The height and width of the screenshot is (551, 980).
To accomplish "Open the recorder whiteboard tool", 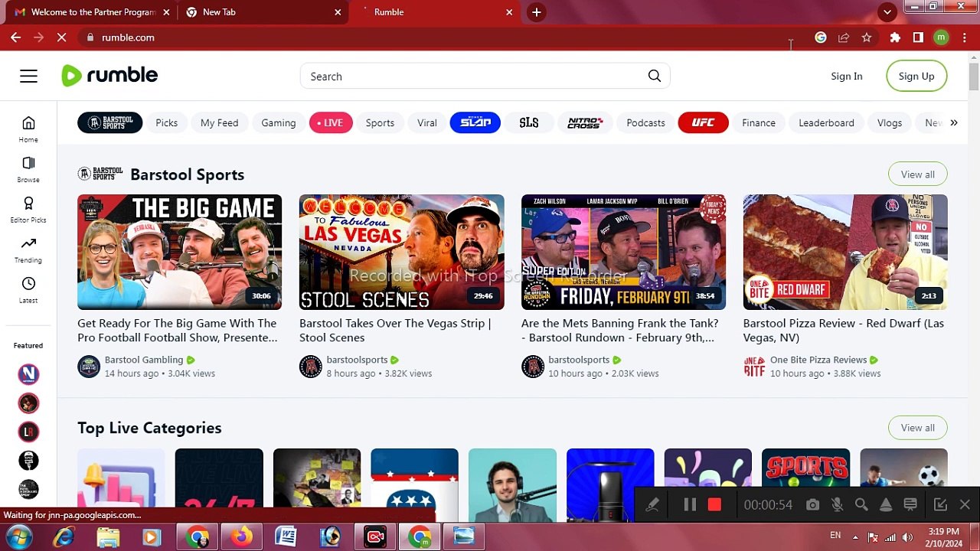I will (910, 504).
